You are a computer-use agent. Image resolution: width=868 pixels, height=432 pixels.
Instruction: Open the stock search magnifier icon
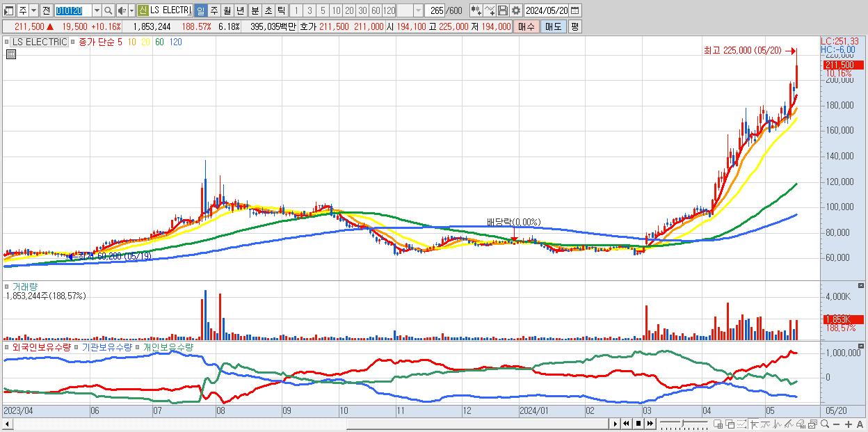108,10
